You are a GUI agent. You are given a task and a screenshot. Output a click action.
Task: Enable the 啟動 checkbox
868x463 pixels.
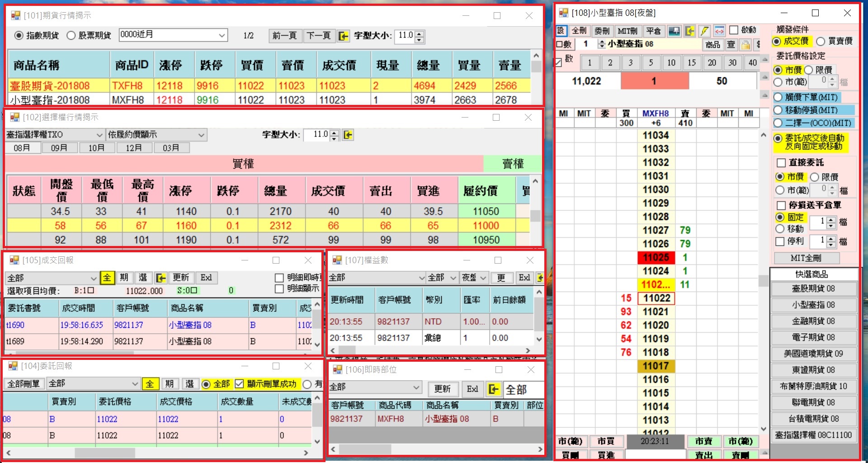point(734,31)
